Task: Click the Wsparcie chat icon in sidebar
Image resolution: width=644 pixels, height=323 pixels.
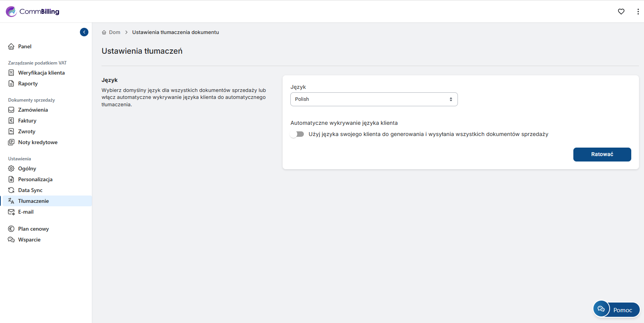Action: pyautogui.click(x=11, y=240)
